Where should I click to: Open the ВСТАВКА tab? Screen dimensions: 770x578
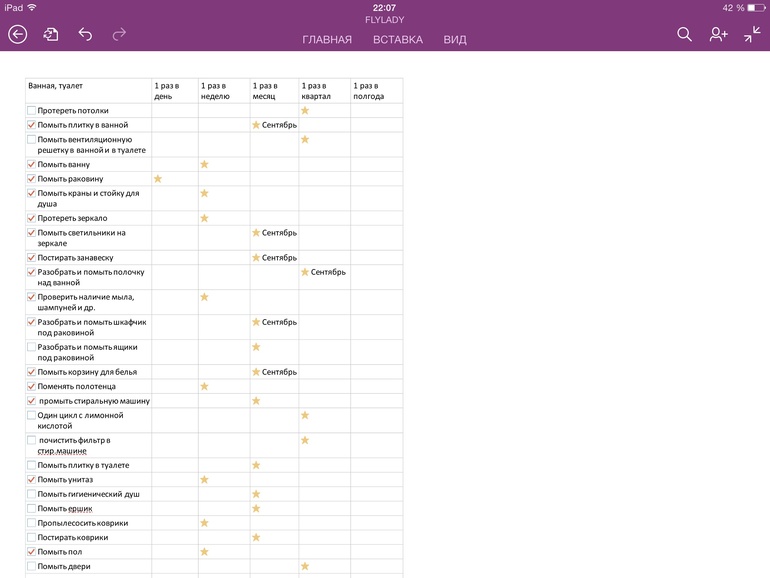click(398, 40)
